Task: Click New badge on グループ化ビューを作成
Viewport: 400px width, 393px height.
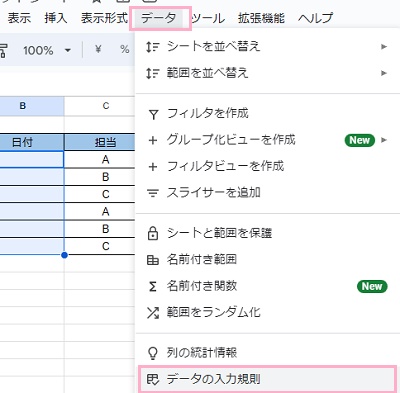Action: click(360, 140)
